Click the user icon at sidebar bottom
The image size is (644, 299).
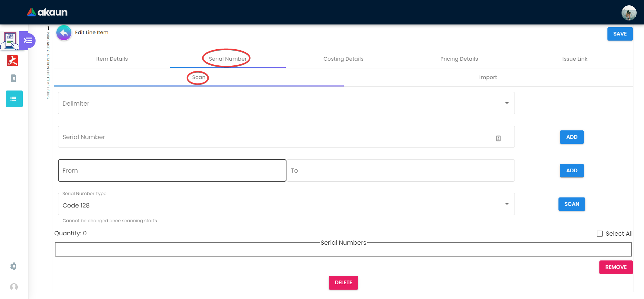click(x=14, y=287)
